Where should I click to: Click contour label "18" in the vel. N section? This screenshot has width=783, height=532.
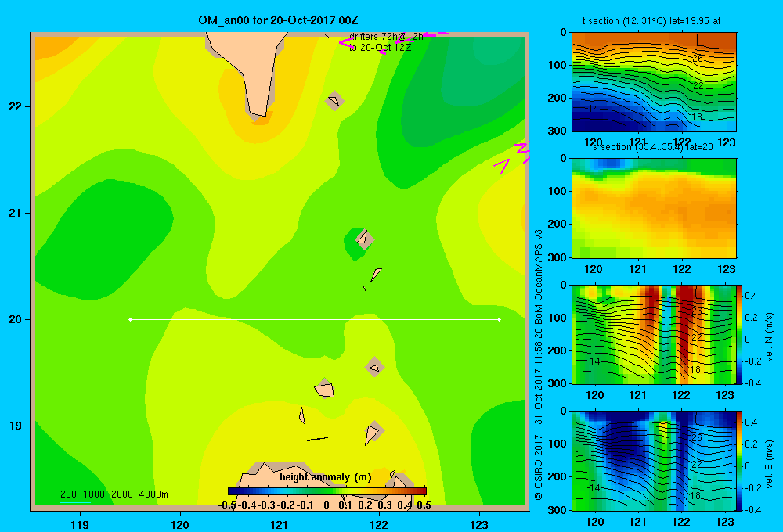point(695,370)
